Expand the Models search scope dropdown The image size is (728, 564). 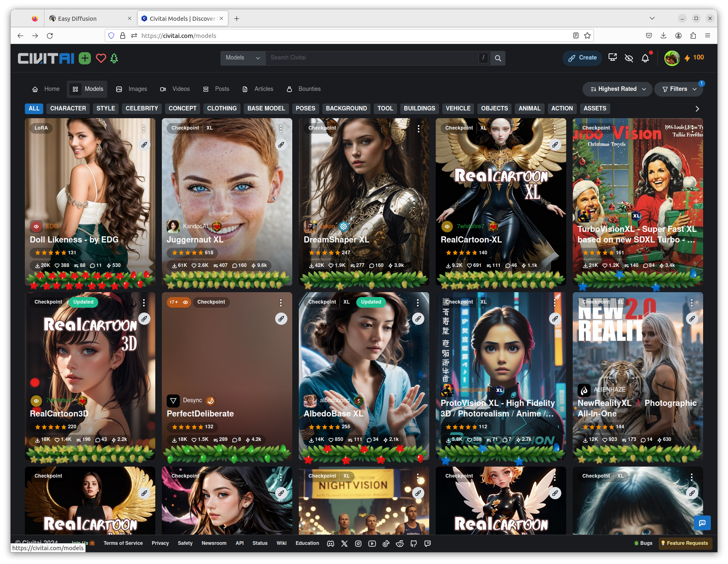(x=243, y=58)
